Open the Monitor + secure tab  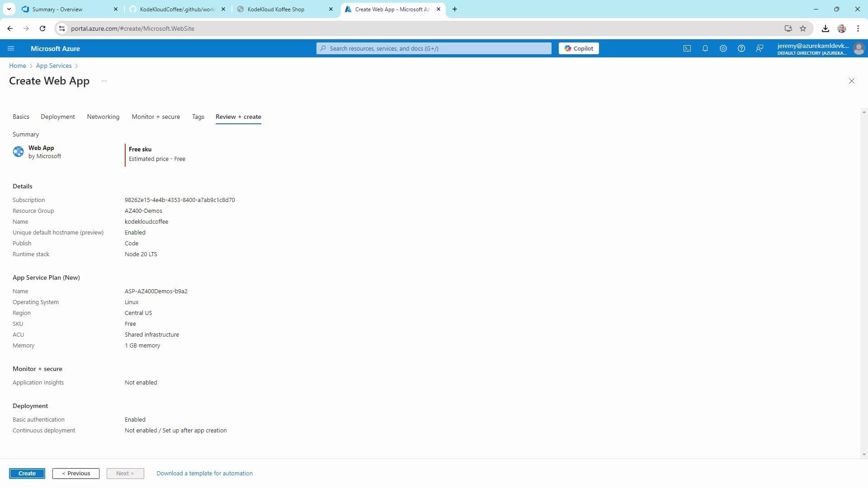tap(156, 117)
